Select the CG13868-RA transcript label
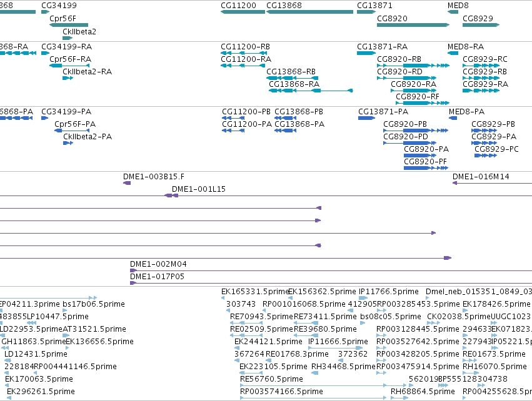This screenshot has width=532, height=401. click(294, 84)
